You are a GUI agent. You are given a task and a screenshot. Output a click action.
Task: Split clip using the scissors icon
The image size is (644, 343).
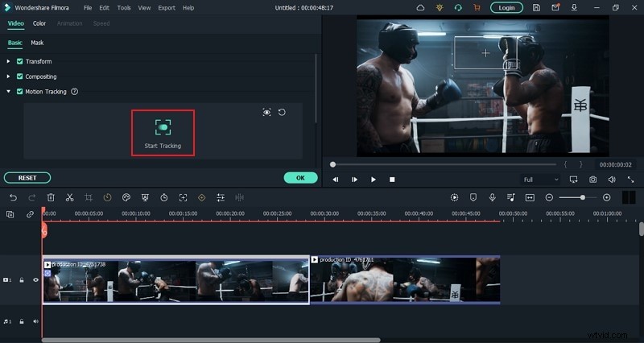pyautogui.click(x=69, y=197)
